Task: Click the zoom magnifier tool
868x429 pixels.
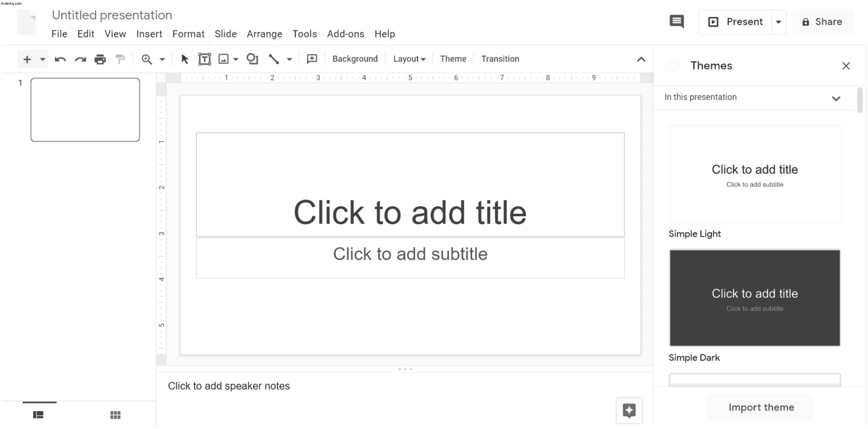Action: (x=146, y=59)
